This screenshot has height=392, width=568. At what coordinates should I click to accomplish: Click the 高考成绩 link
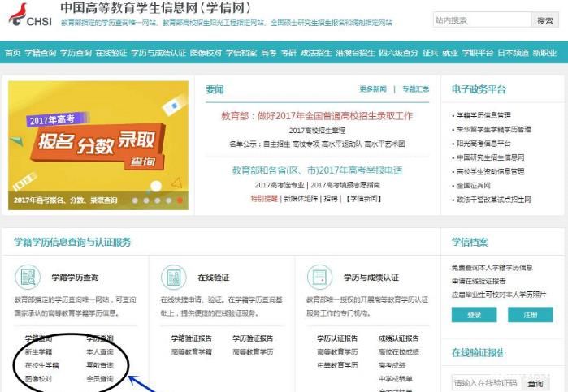[392, 365]
